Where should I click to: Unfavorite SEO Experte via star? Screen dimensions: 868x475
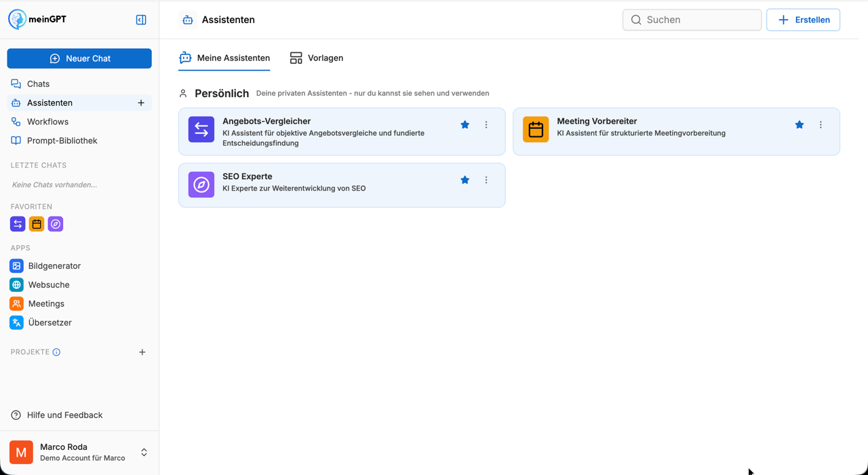pyautogui.click(x=465, y=180)
